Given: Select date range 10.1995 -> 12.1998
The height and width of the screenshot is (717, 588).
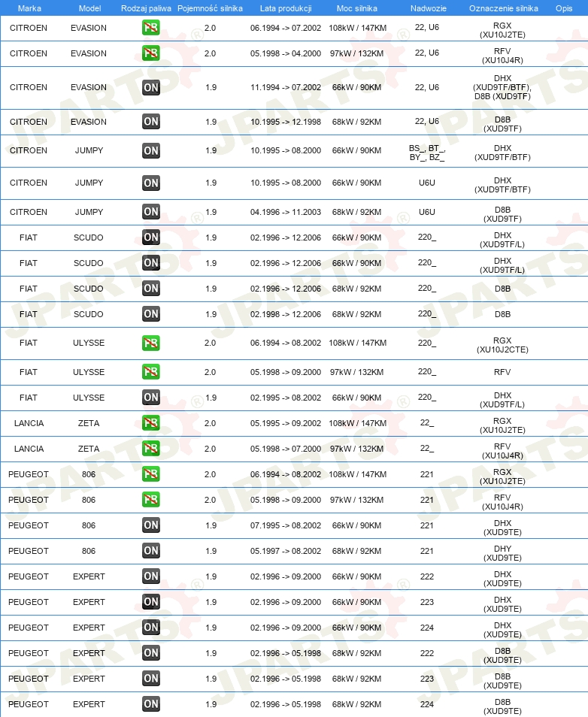Looking at the screenshot, I should click(x=286, y=122).
